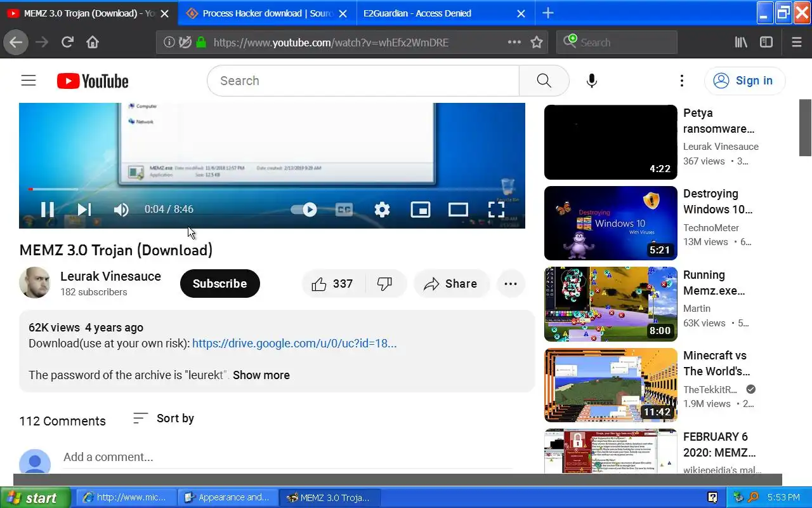Image resolution: width=812 pixels, height=508 pixels.
Task: Open the Leurak Vinesauce channel name link
Action: (x=110, y=276)
